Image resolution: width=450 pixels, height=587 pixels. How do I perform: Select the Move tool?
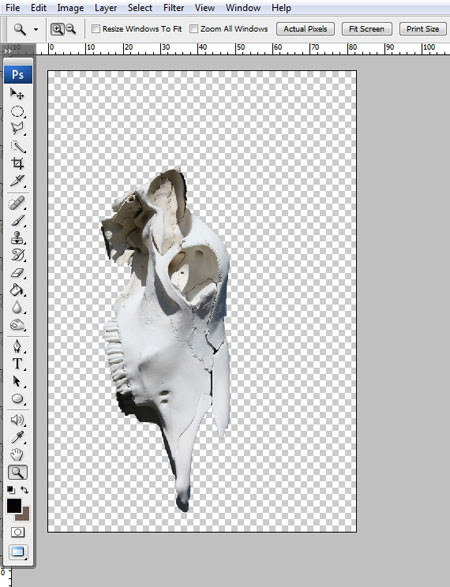(17, 94)
